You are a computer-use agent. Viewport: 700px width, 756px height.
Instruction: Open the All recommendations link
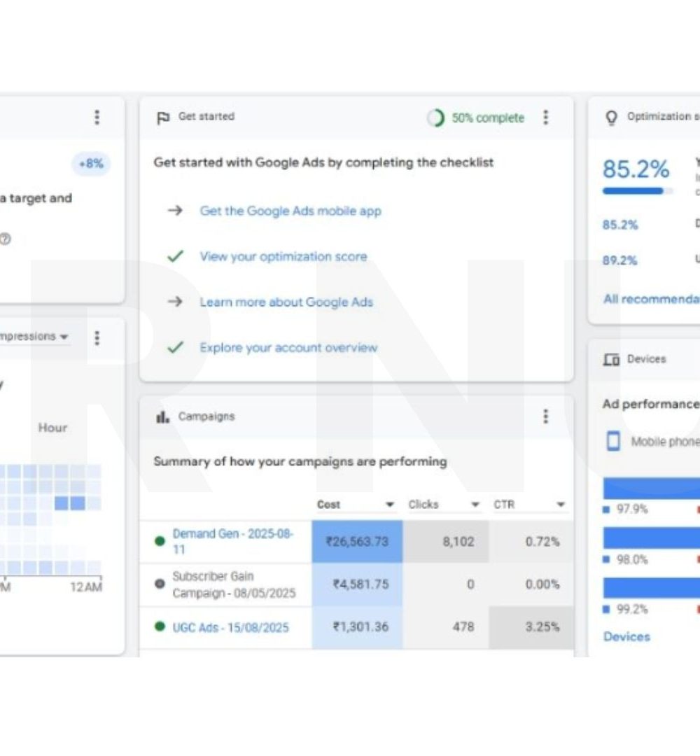click(x=651, y=299)
